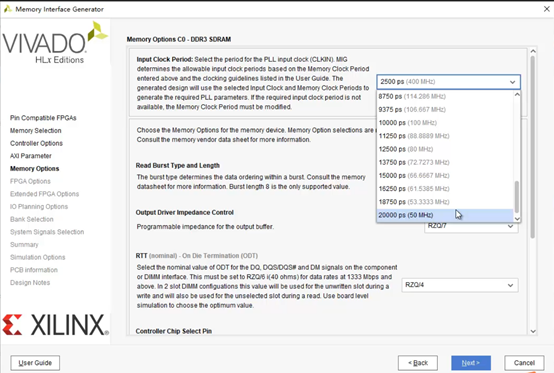Click the Design Notes step
The width and height of the screenshot is (554, 373).
[x=30, y=283]
